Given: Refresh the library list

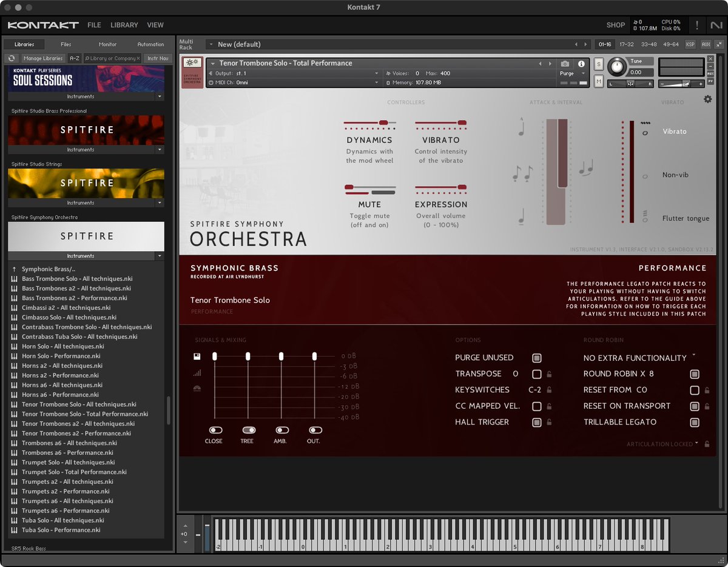Looking at the screenshot, I should 11,58.
